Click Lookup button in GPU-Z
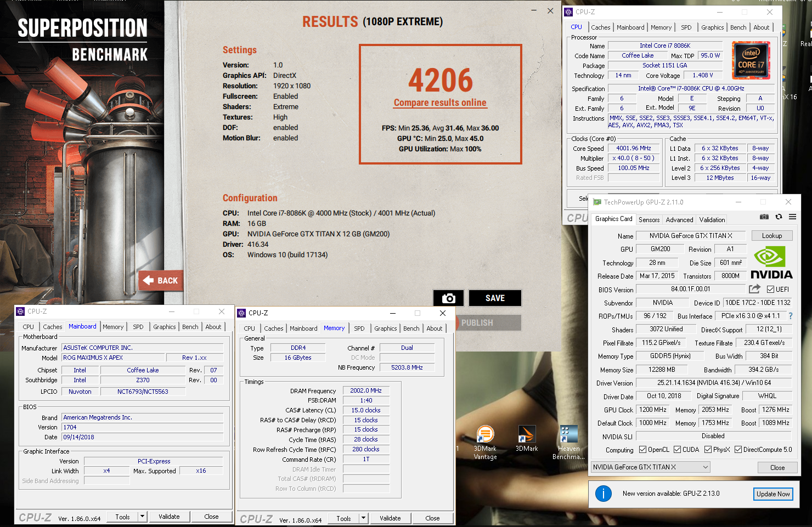 (772, 236)
